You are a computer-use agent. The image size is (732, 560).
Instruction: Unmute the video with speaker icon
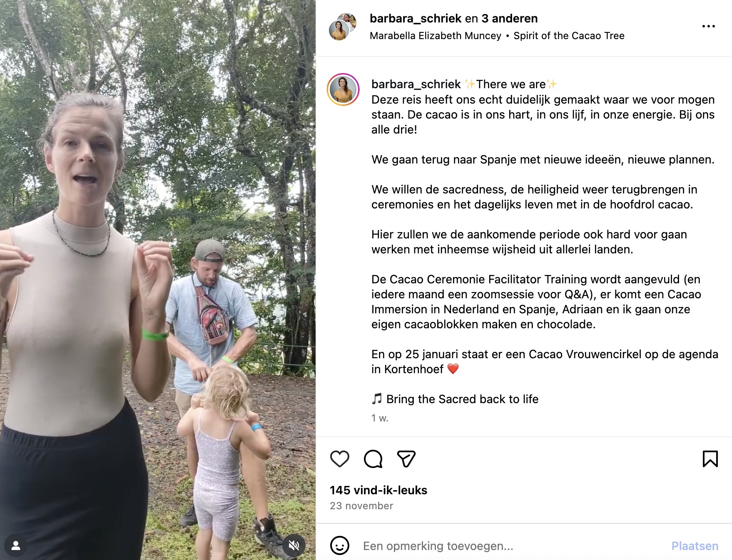[x=294, y=545]
